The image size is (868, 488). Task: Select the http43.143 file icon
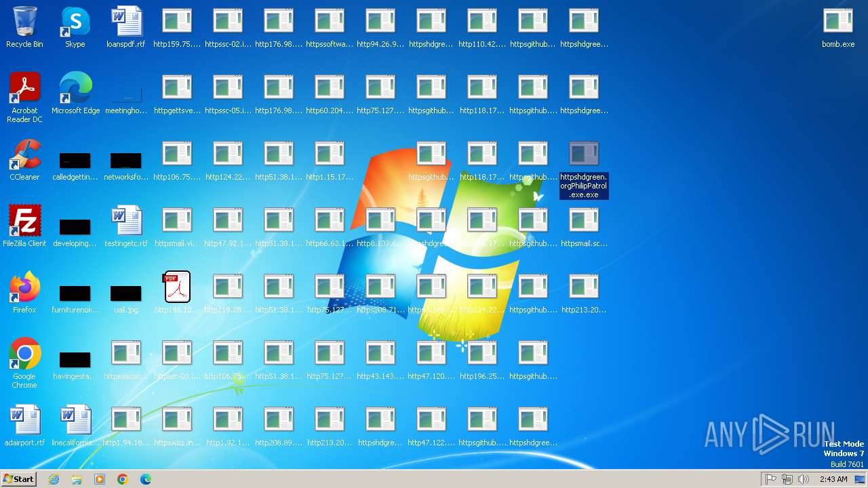coord(380,359)
